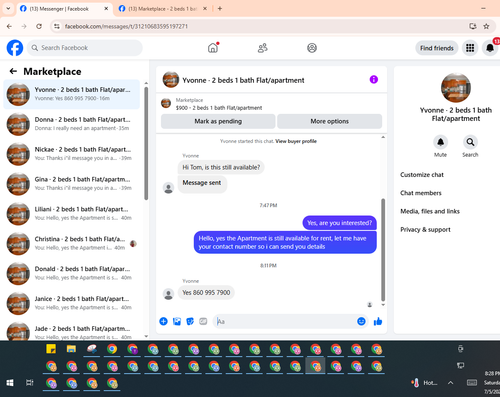The width and height of the screenshot is (500, 397).
Task: Open the weather widget in system tray
Action: (x=424, y=383)
